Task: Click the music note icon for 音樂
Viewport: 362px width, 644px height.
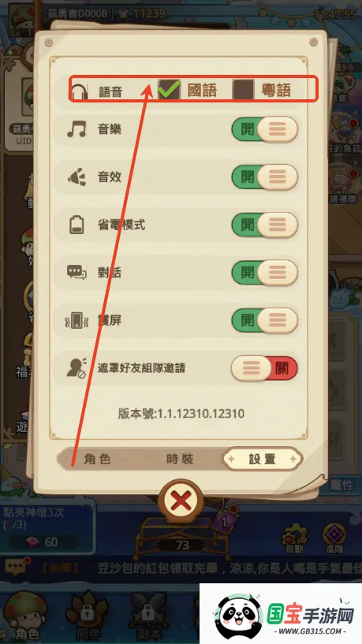Action: click(77, 129)
